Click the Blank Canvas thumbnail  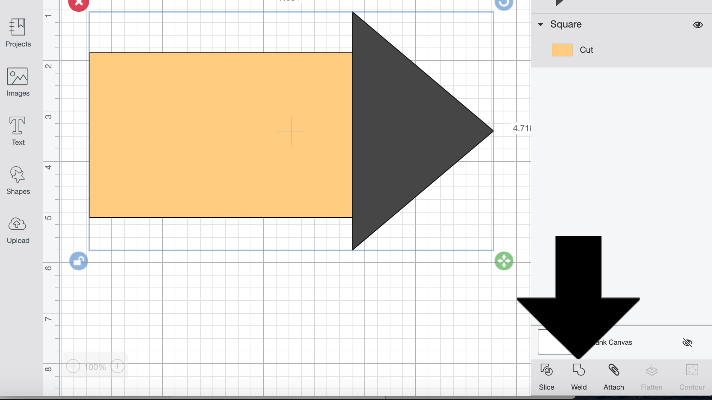click(x=555, y=342)
